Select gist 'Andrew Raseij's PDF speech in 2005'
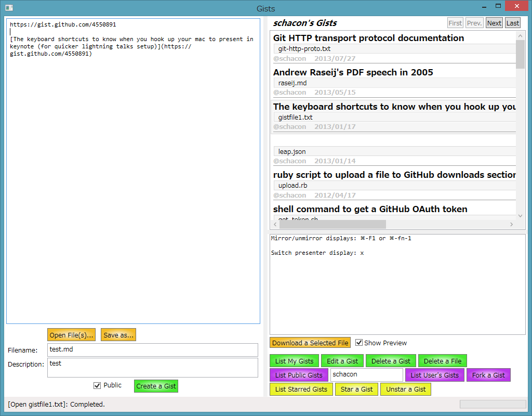 [x=353, y=72]
